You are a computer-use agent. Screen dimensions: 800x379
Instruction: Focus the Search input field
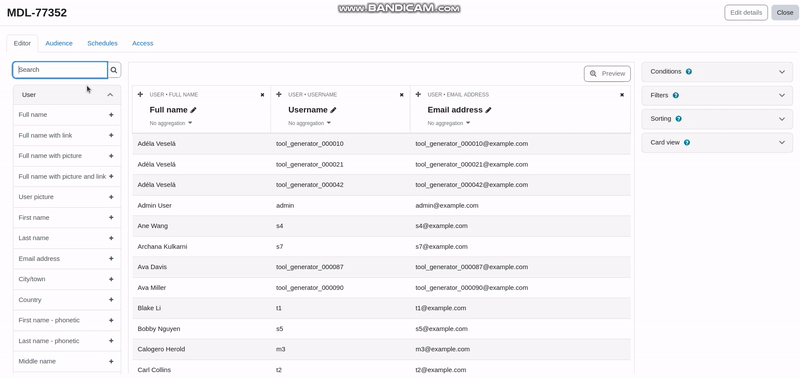click(x=60, y=70)
